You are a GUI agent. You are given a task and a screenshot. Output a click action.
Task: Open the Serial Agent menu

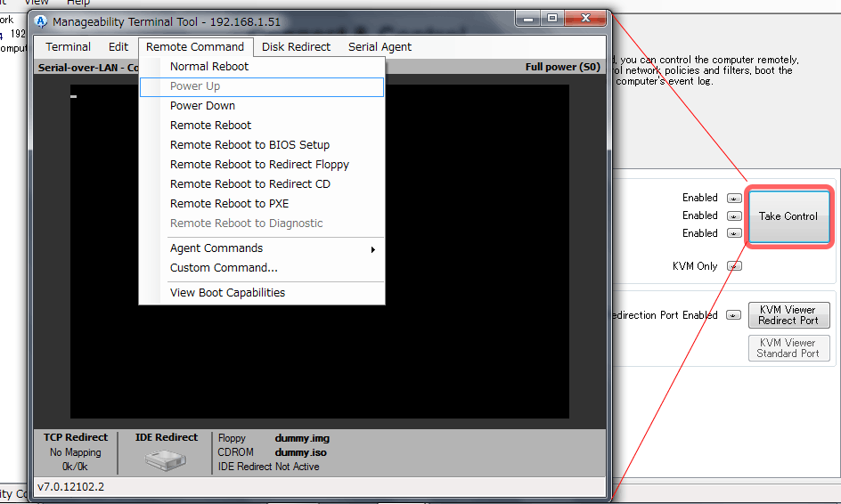click(380, 47)
